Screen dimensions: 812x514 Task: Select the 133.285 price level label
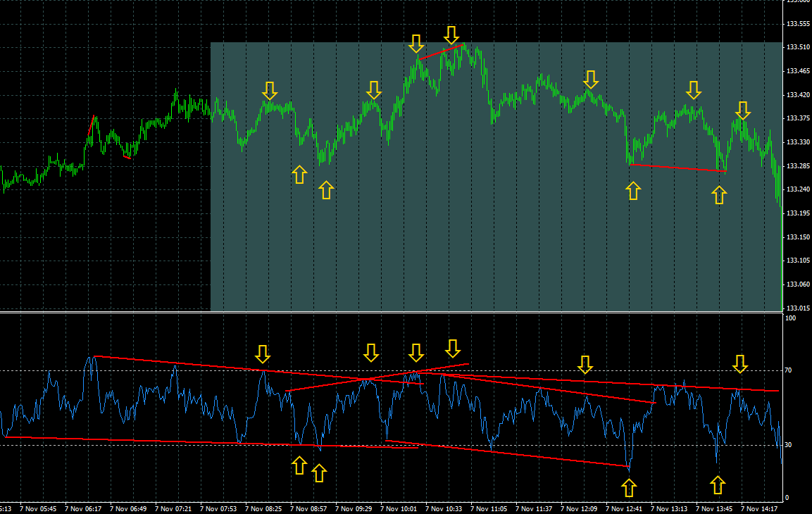click(798, 166)
